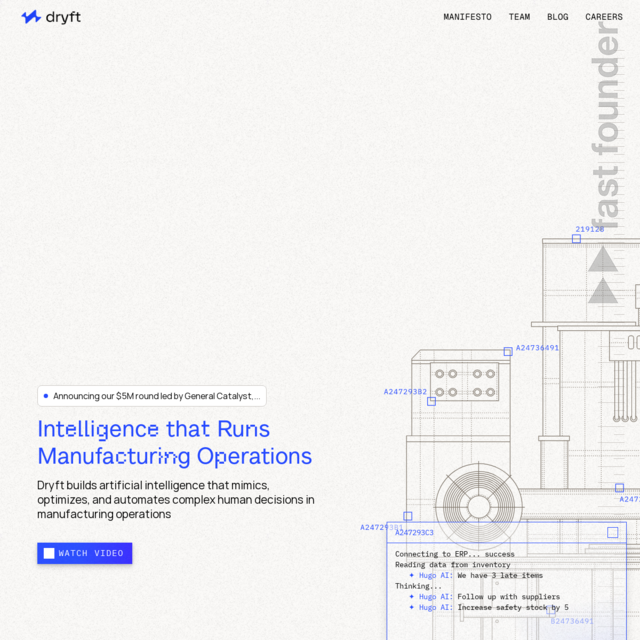Click the Dryft logo in header
This screenshot has width=640, height=640.
point(51,17)
